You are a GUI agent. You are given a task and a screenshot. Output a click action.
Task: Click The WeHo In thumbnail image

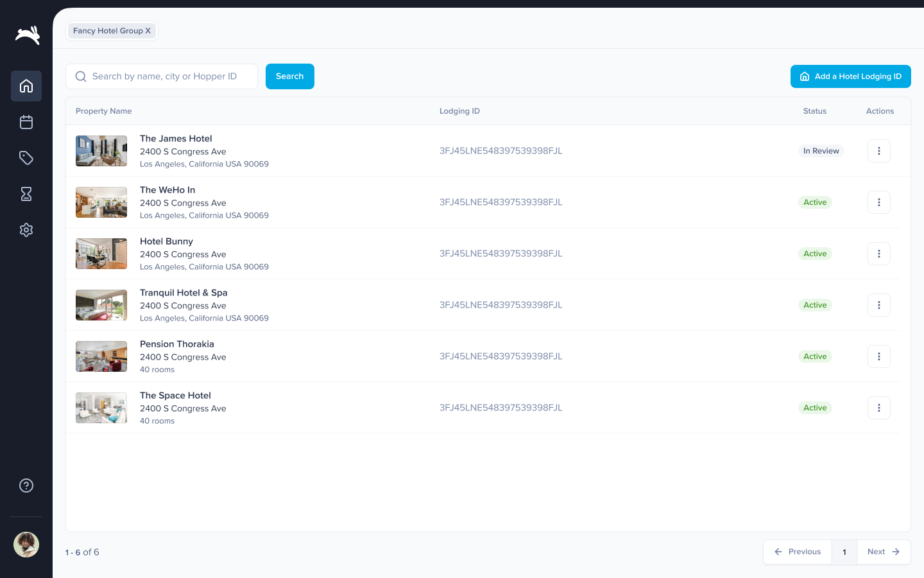[101, 202]
